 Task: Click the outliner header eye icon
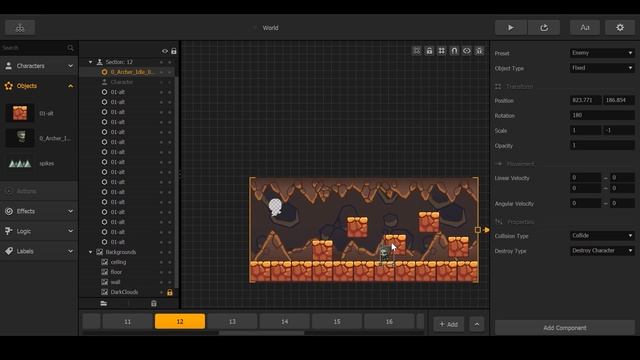pos(164,51)
